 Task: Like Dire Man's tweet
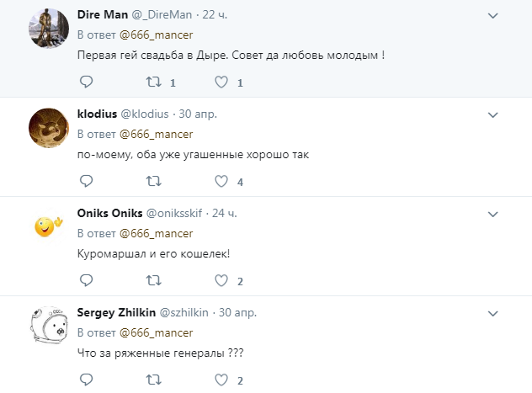(x=222, y=82)
